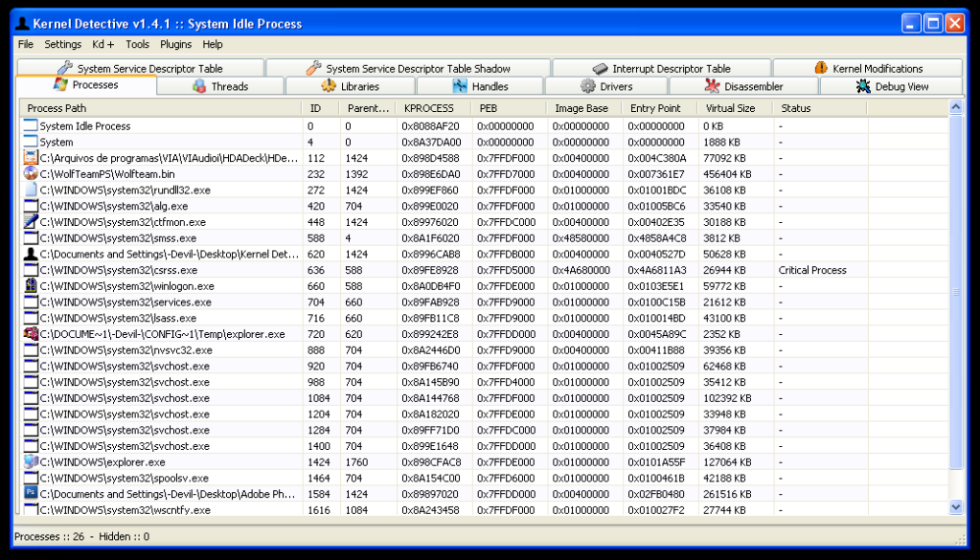Screen dimensions: 980x560
Task: Click the Adobe Photoshop process icon
Action: [31, 494]
